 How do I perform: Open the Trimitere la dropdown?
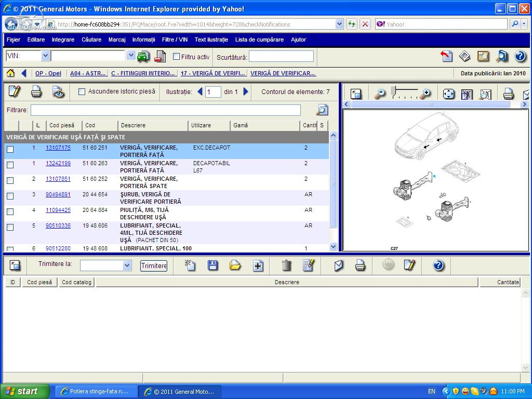coord(127,265)
